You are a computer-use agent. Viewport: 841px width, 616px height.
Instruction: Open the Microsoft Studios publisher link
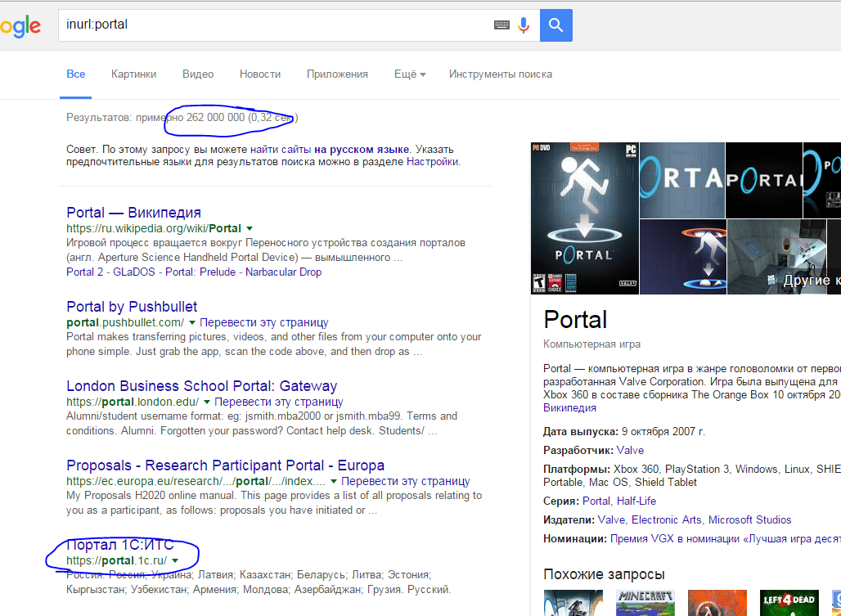click(x=750, y=519)
